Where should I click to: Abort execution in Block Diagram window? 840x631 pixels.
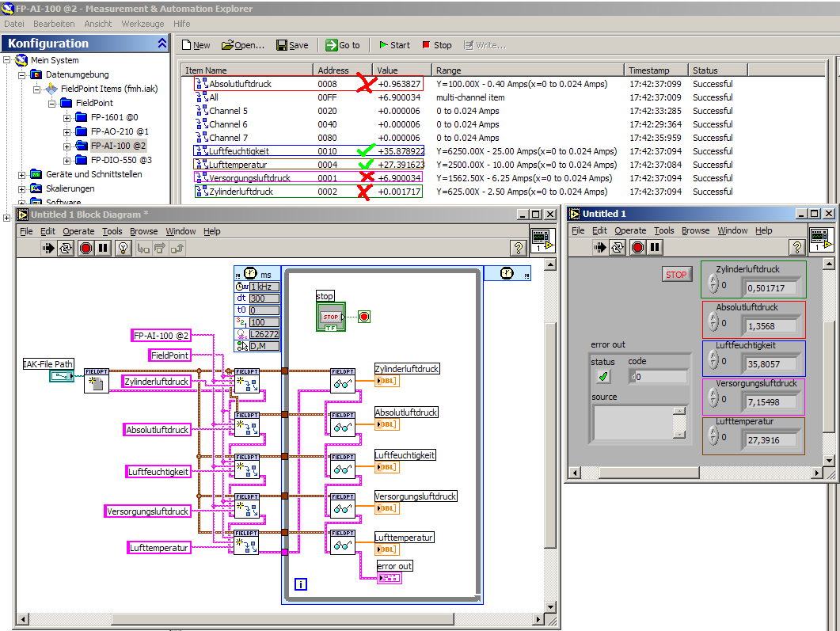tap(86, 248)
